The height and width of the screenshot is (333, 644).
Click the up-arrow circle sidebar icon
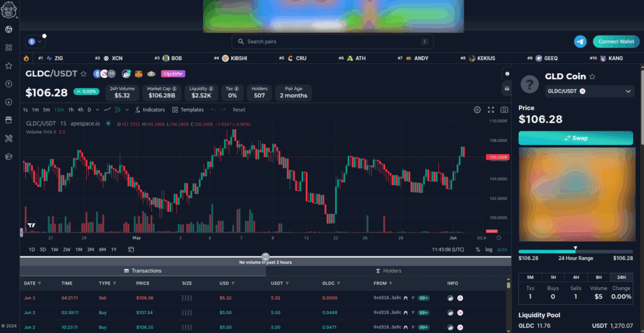9,84
